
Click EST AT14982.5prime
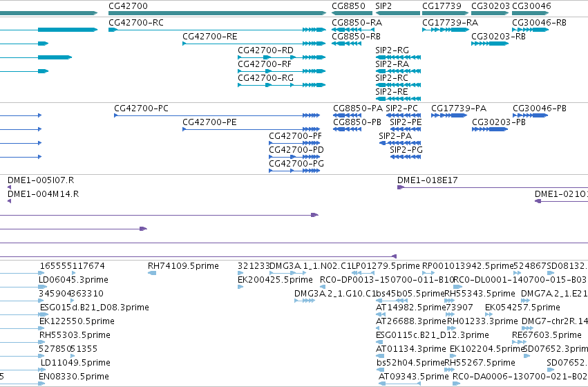point(380,314)
